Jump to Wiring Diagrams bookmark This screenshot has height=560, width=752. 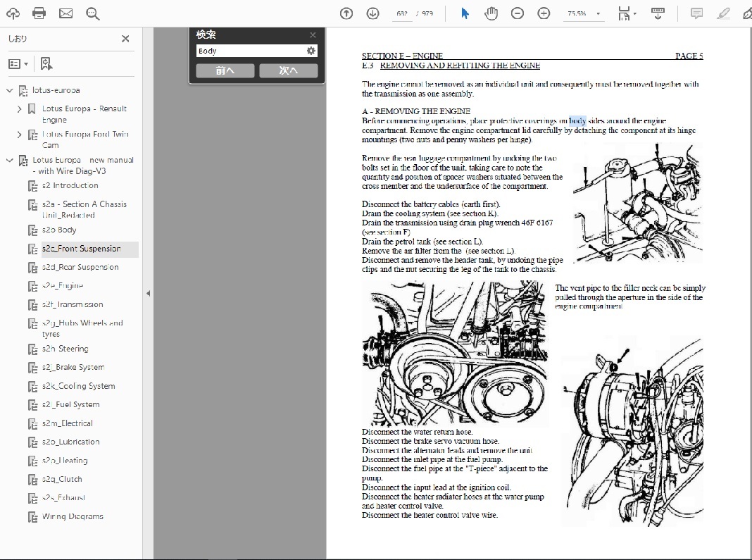coord(73,517)
